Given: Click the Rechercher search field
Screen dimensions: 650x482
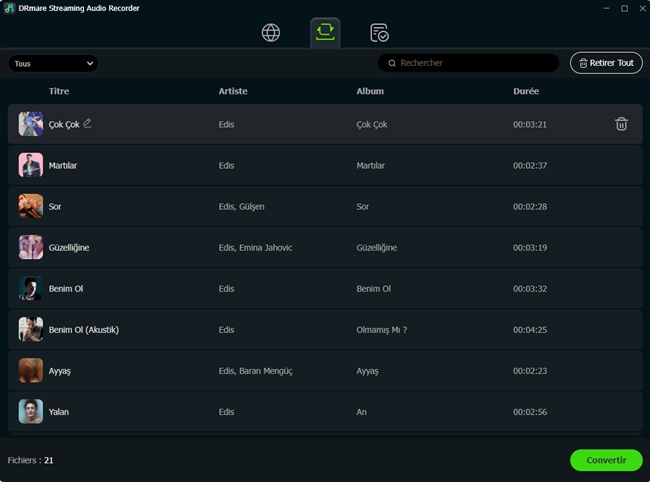Looking at the screenshot, I should pyautogui.click(x=468, y=63).
